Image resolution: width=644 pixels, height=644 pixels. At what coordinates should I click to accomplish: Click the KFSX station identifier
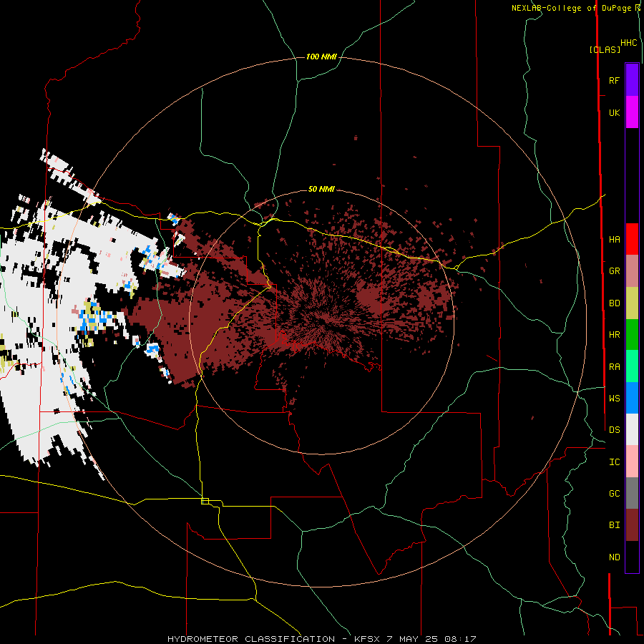[x=367, y=639]
